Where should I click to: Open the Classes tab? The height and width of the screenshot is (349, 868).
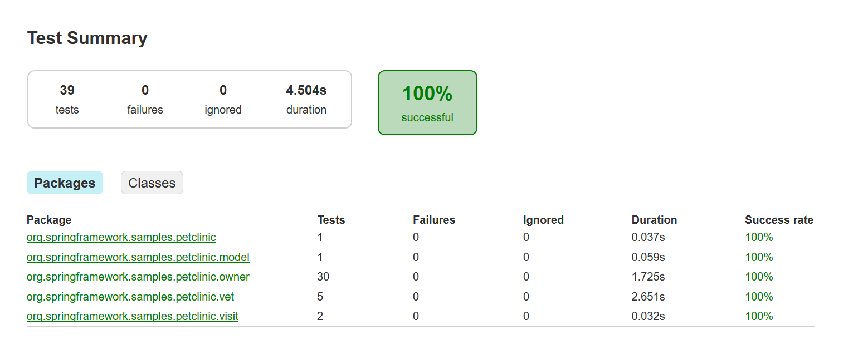click(x=152, y=183)
